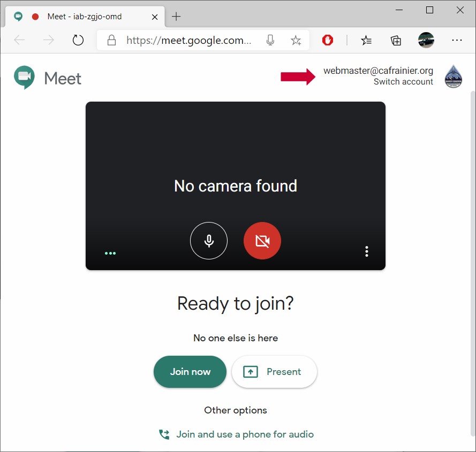Viewport: 476px width, 452px height.
Task: Select the Meet - iab-zgjo-omd tab
Action: pos(84,17)
